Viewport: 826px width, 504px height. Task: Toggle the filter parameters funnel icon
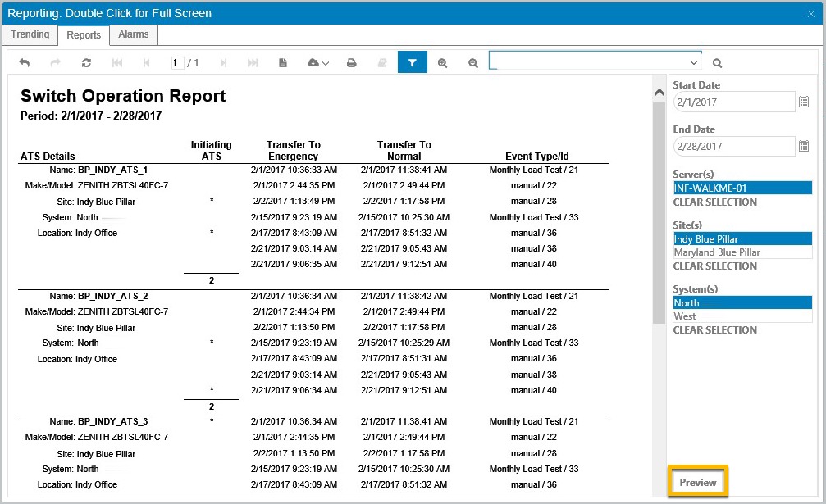coord(413,62)
